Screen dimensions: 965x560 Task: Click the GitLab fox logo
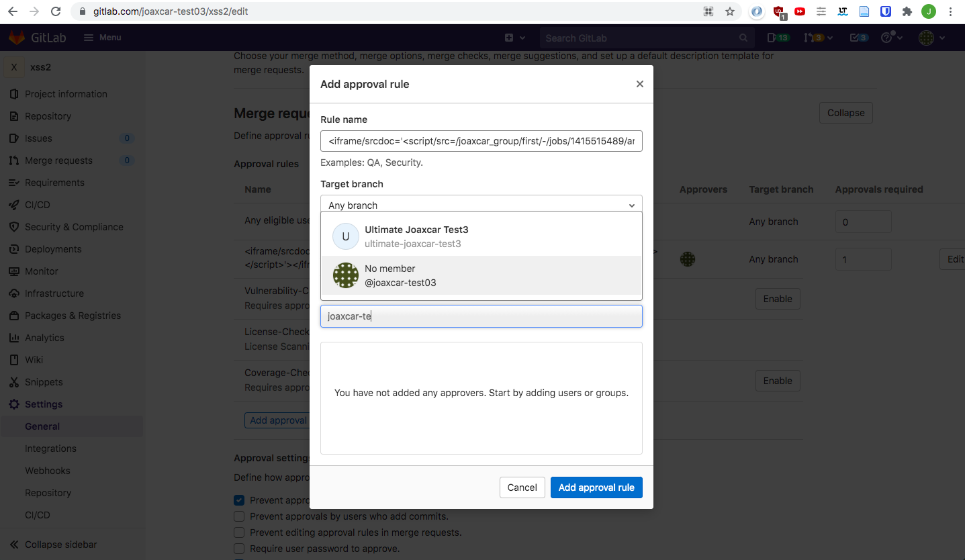[x=17, y=38]
